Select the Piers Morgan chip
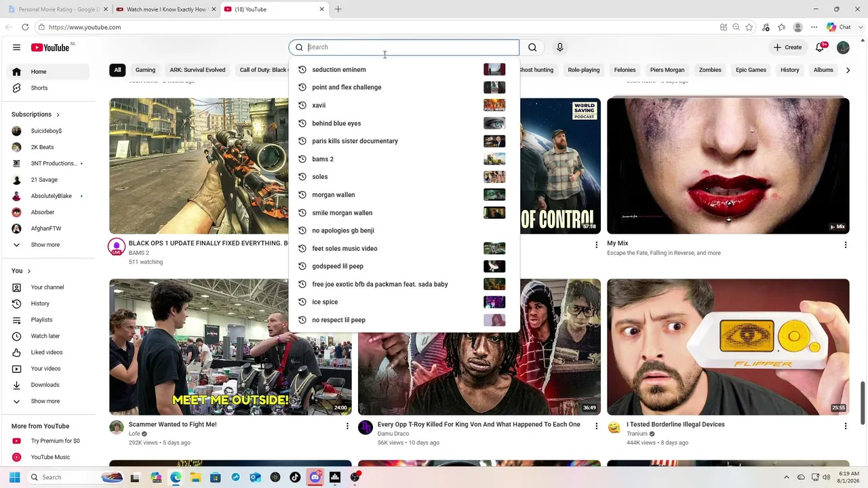 pos(667,70)
